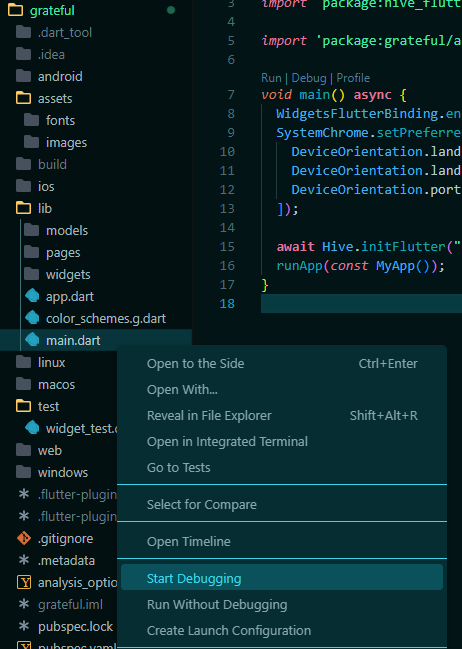This screenshot has height=649, width=462.
Task: Click the build folder icon
Action: 23,164
